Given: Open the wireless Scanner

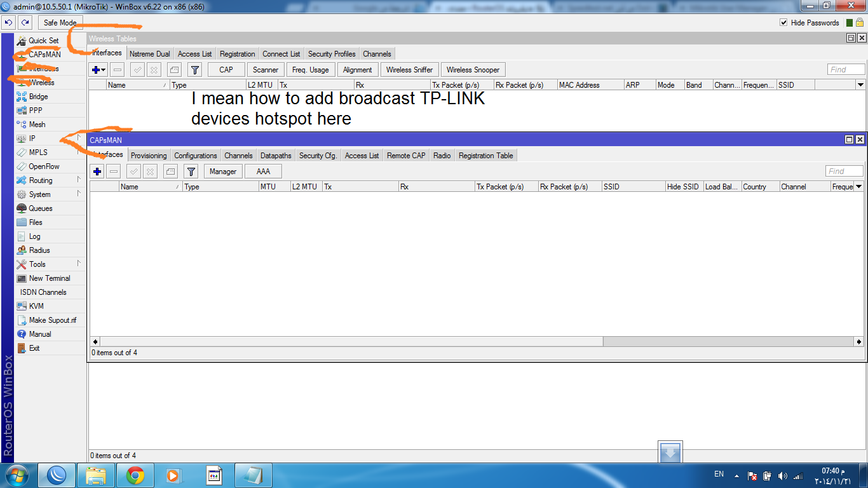Looking at the screenshot, I should (266, 70).
